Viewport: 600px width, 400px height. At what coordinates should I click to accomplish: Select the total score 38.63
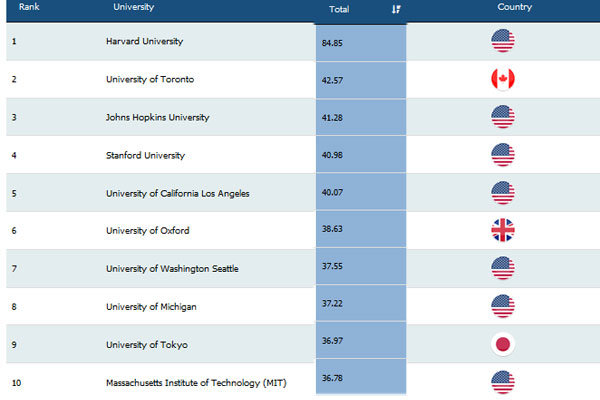[332, 229]
